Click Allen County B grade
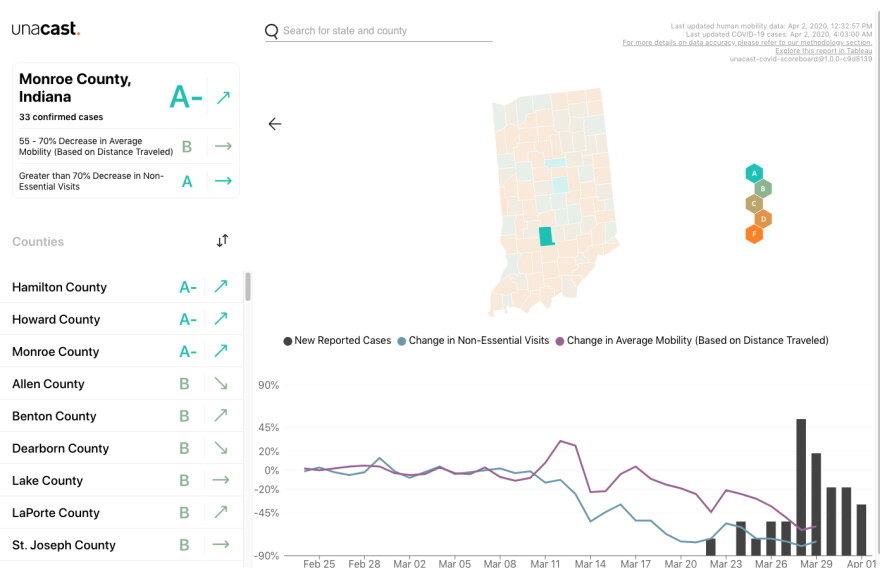The height and width of the screenshot is (586, 880). 184,384
